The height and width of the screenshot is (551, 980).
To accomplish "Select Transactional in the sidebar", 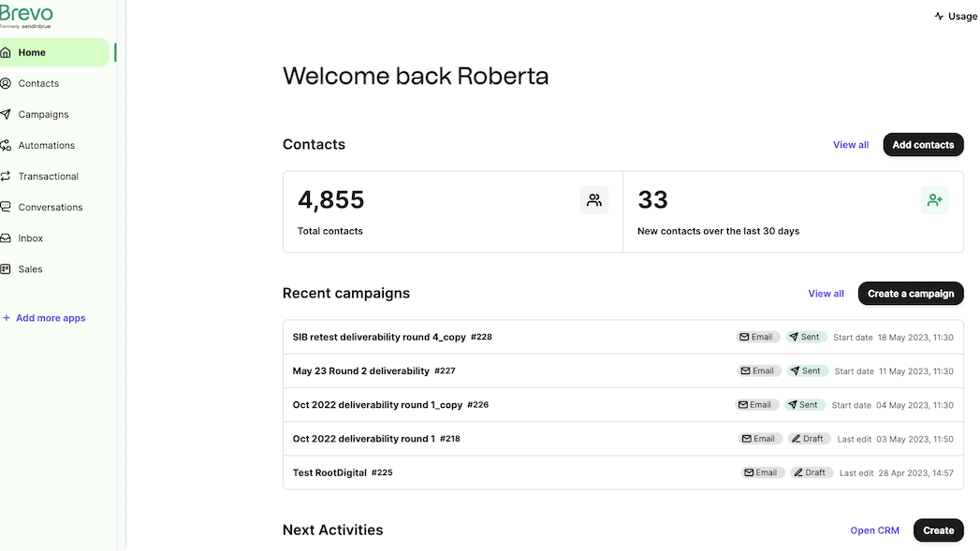I will point(48,176).
